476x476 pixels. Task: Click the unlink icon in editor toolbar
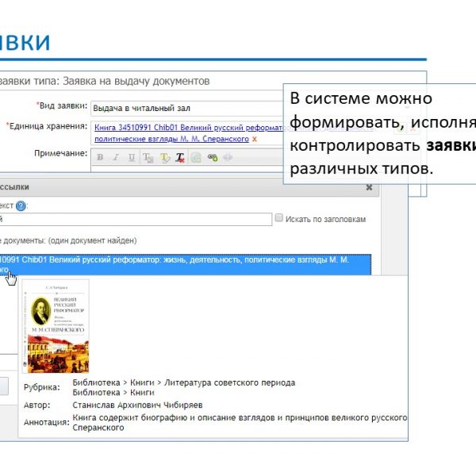pyautogui.click(x=228, y=157)
